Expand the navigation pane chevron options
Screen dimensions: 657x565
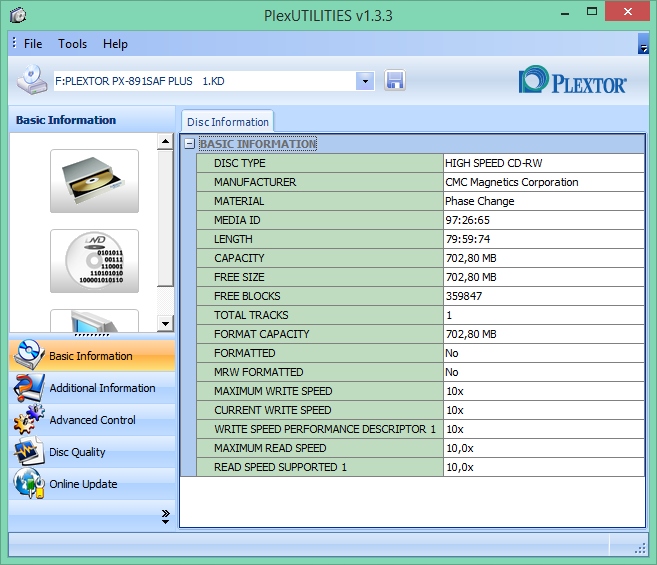tap(166, 517)
